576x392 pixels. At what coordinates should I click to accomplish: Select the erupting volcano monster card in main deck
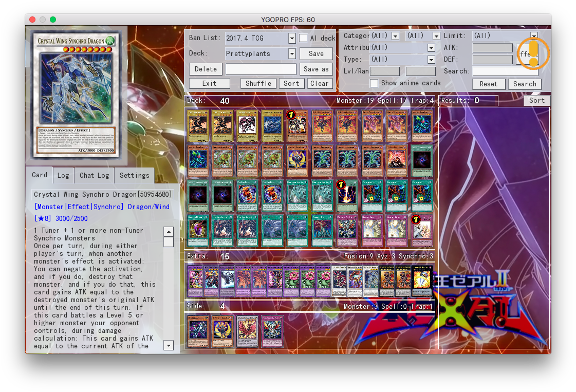(x=397, y=161)
